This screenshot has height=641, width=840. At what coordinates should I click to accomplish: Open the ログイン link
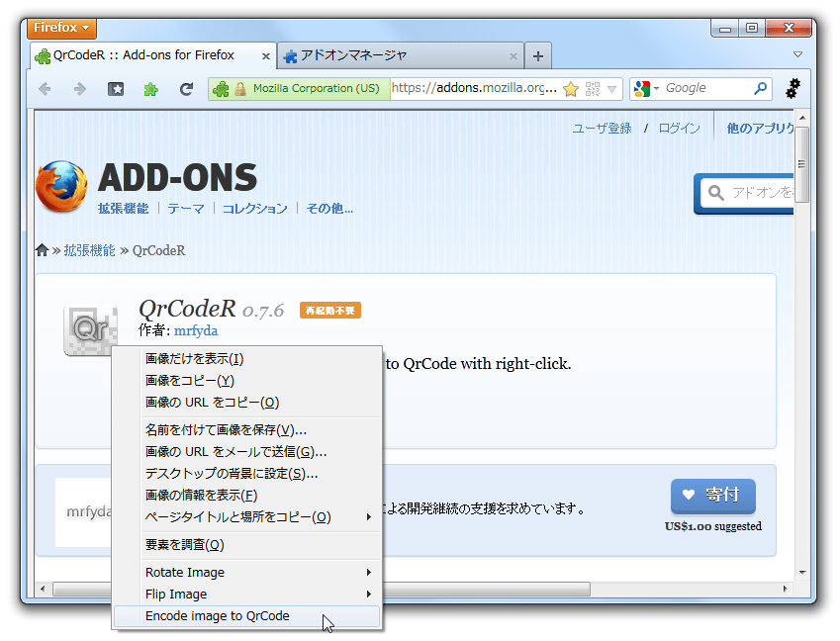[679, 129]
